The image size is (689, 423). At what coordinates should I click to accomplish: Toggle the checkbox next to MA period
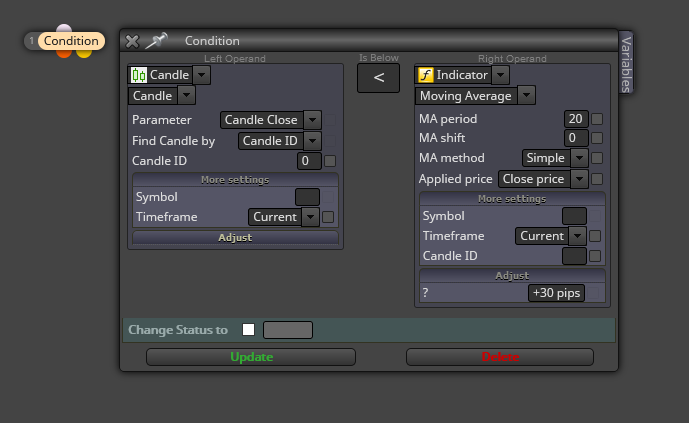(597, 119)
